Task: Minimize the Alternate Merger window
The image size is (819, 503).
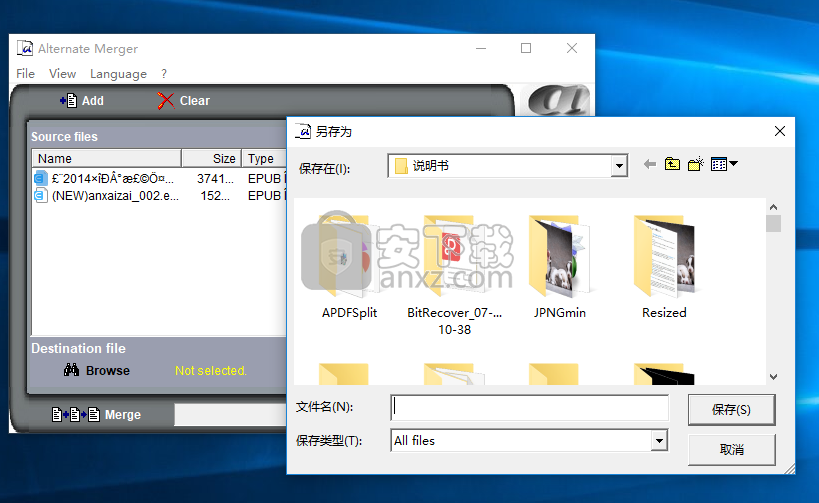Action: (481, 48)
